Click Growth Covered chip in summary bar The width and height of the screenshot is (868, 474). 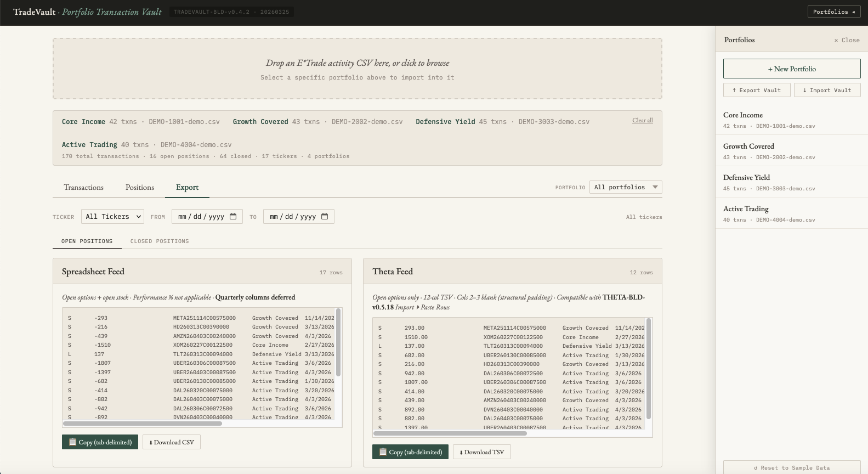[x=317, y=122]
